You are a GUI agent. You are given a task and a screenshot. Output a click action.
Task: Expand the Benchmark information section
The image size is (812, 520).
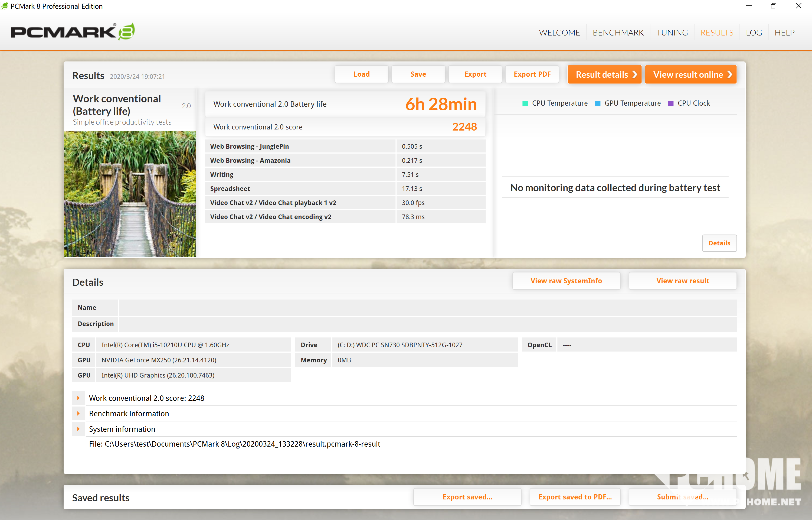click(78, 414)
